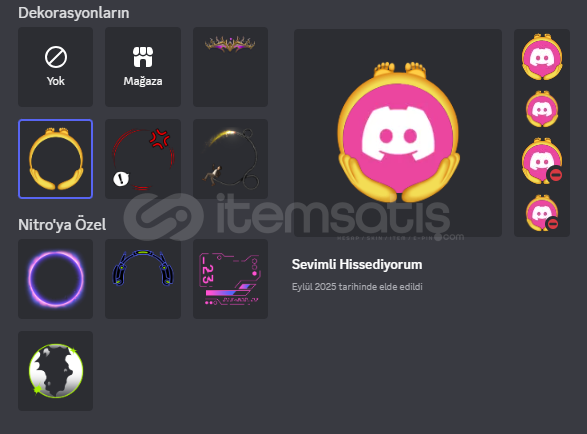Click the large do-not-disturb avatar preview

pos(542,161)
